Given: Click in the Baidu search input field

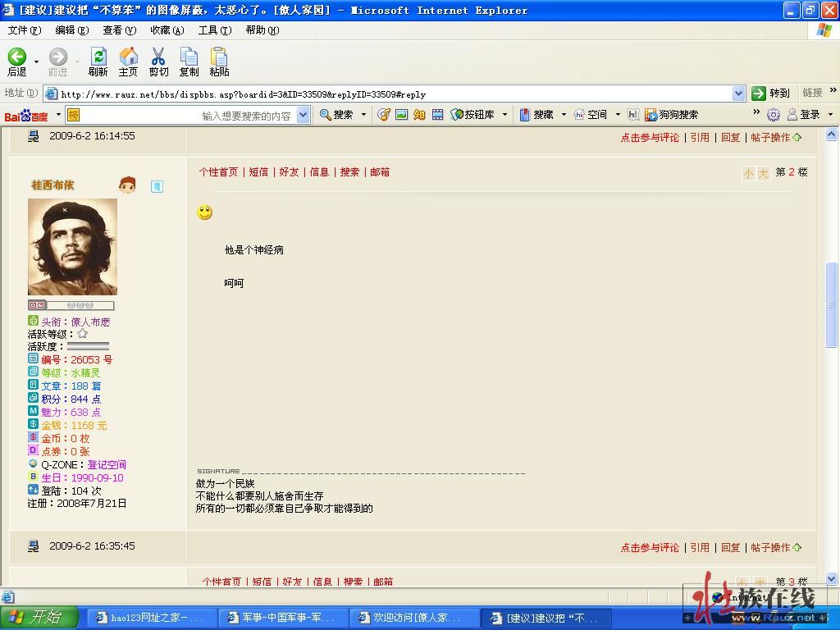Looking at the screenshot, I should click(x=187, y=115).
